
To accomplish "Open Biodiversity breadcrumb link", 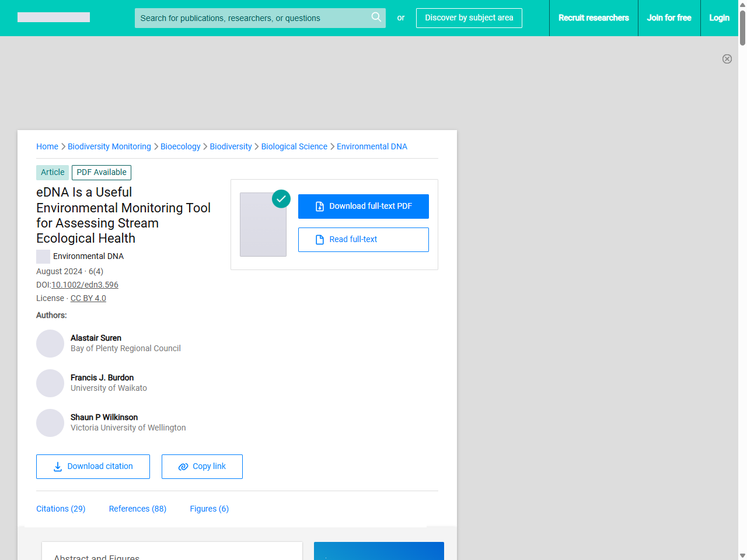I will pos(231,146).
